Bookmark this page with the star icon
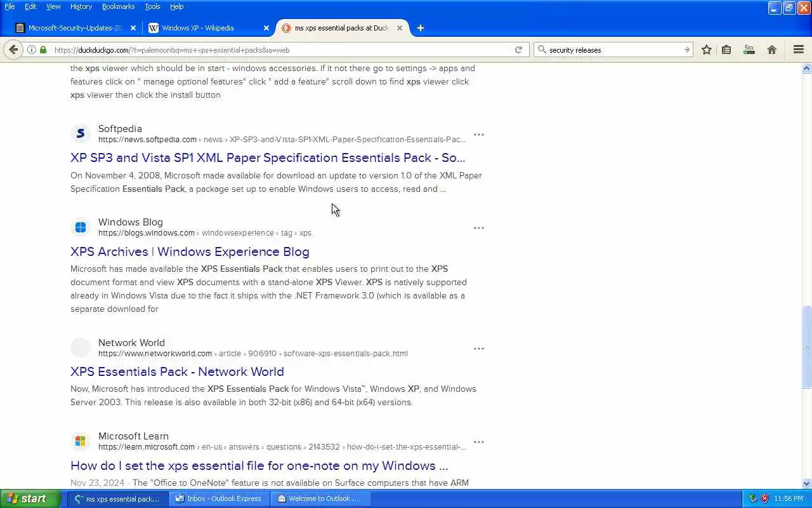Viewport: 812px width, 508px height. pos(706,50)
